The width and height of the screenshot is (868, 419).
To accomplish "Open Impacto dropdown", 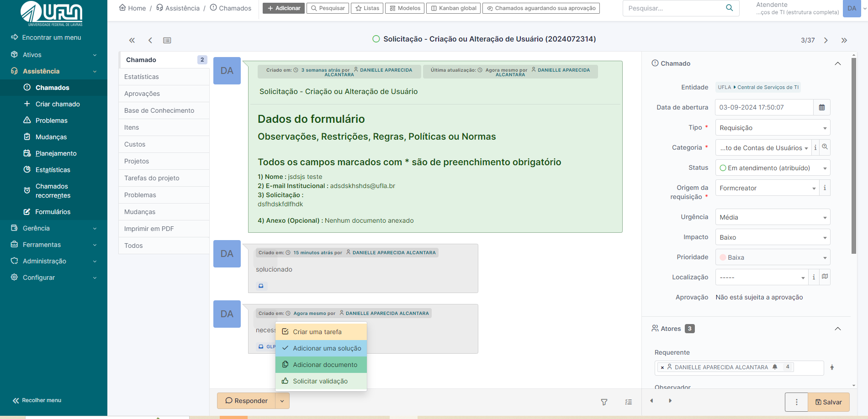I will pyautogui.click(x=773, y=237).
